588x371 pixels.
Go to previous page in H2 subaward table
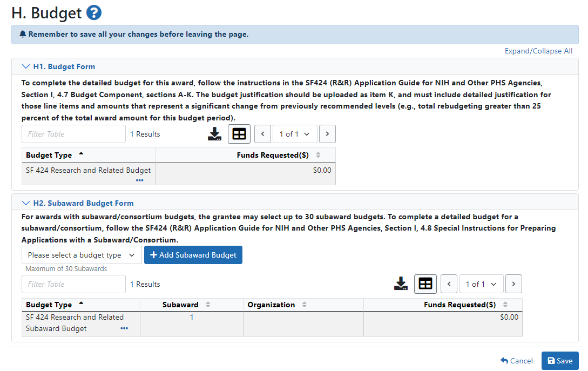449,284
